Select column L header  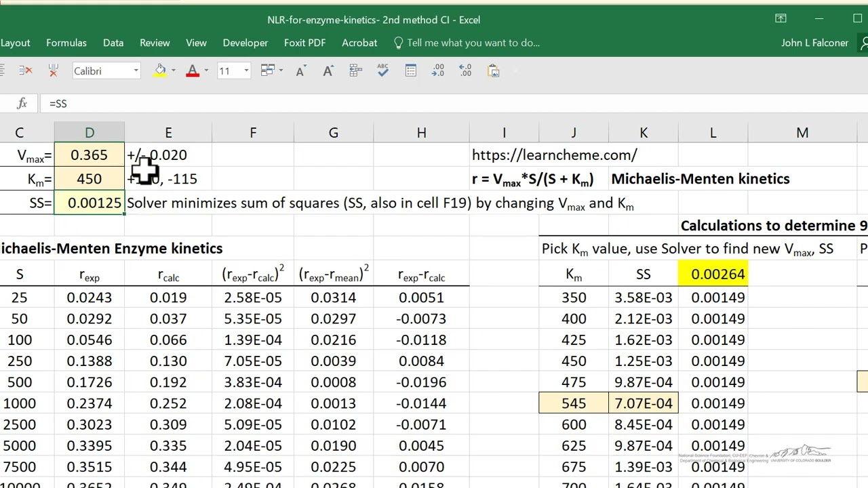point(713,133)
